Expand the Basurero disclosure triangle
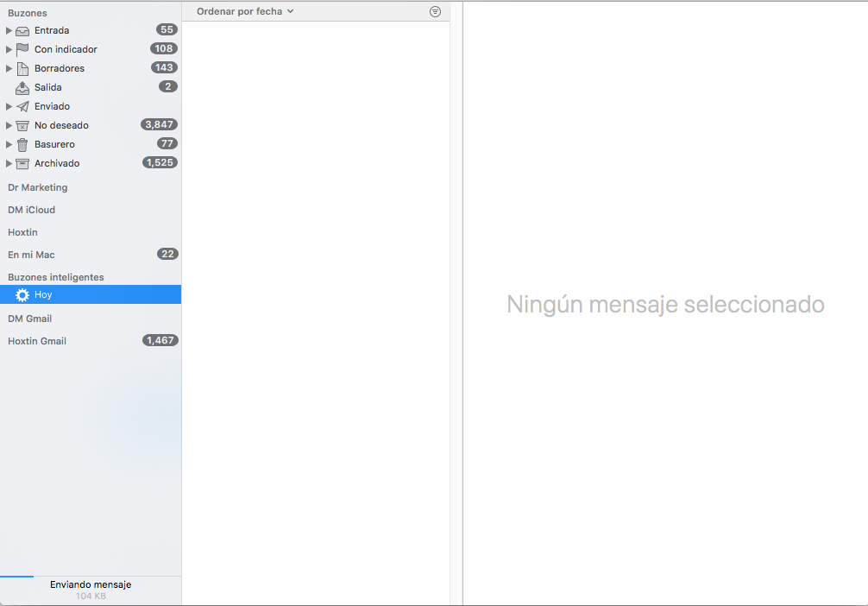 pos(9,144)
